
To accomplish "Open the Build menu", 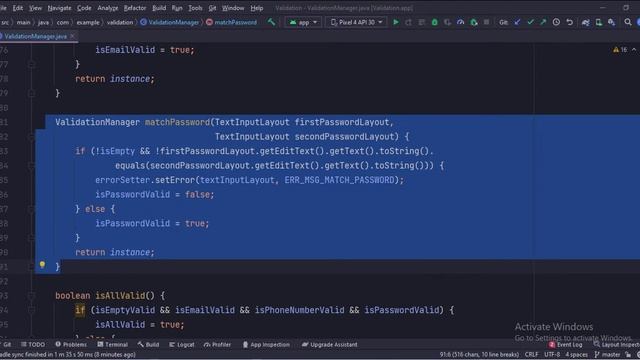I will coord(159,8).
